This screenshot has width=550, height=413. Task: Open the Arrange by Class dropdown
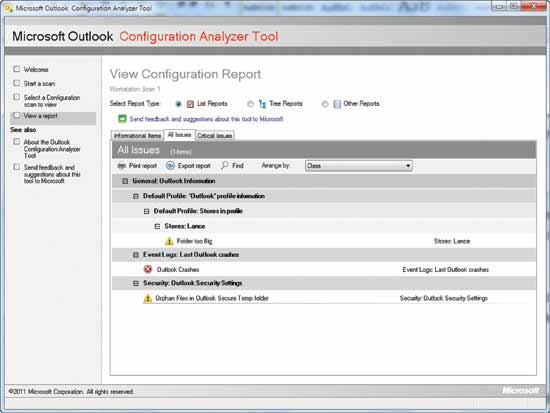pos(358,166)
